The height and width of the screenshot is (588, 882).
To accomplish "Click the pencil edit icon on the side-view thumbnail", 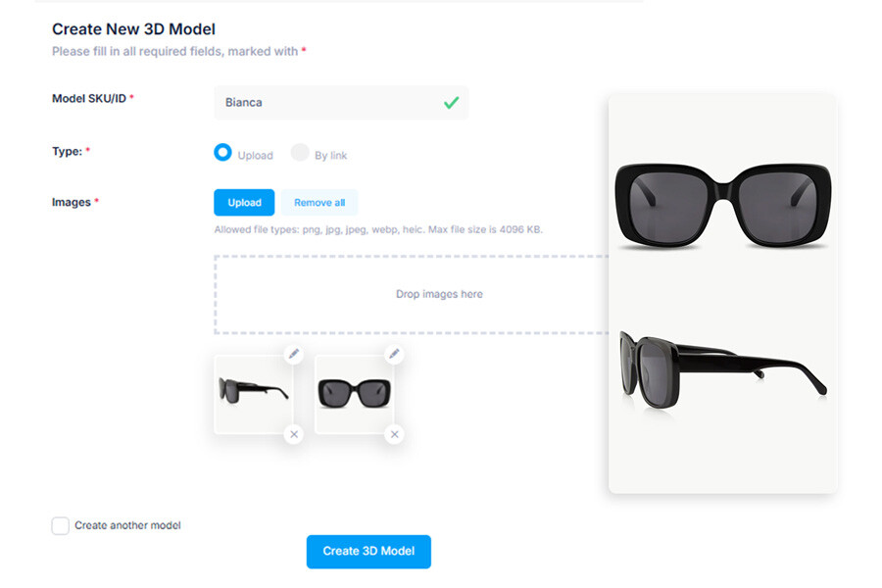I will click(293, 354).
